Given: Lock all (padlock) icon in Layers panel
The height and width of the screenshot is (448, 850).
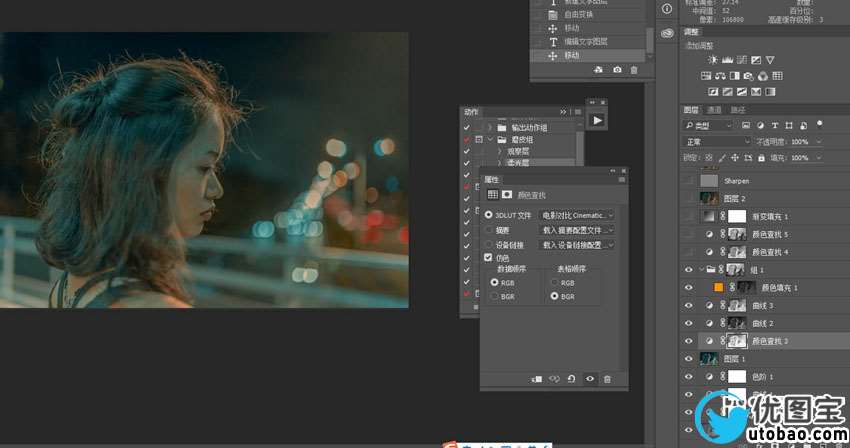Looking at the screenshot, I should [x=761, y=158].
